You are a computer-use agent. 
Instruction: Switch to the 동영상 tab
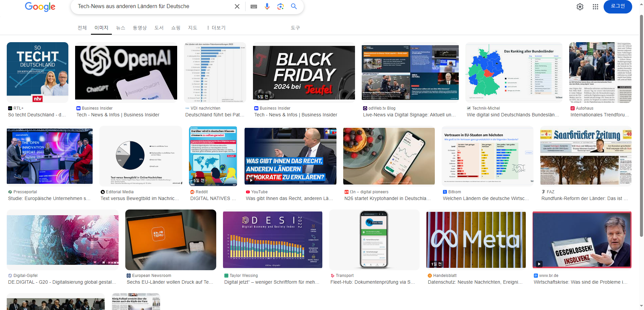click(x=140, y=28)
